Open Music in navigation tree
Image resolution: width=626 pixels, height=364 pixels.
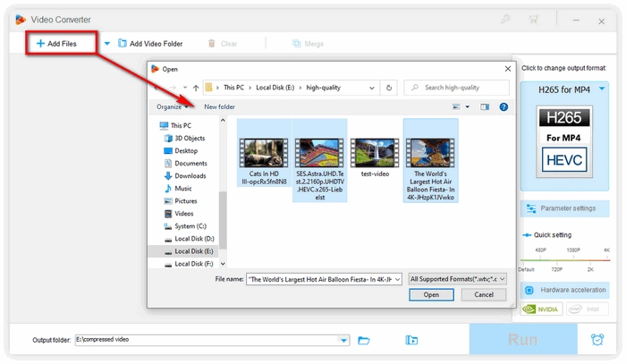(x=178, y=189)
